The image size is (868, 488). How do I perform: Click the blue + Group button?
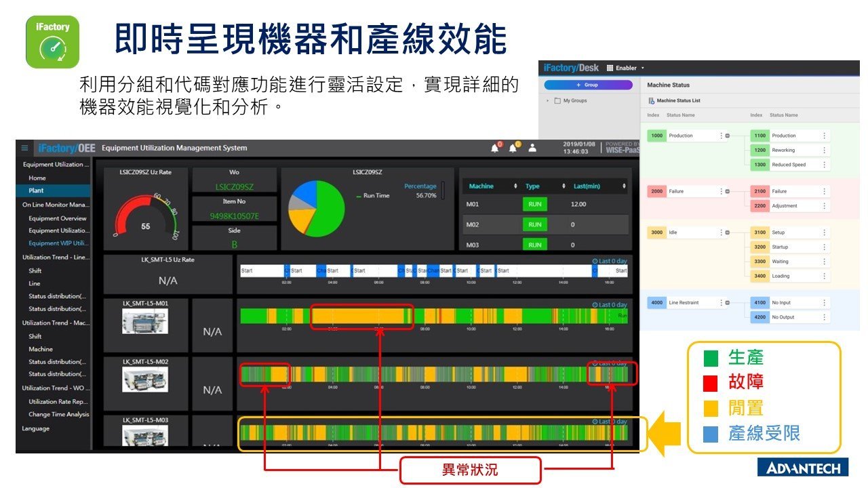coord(588,85)
